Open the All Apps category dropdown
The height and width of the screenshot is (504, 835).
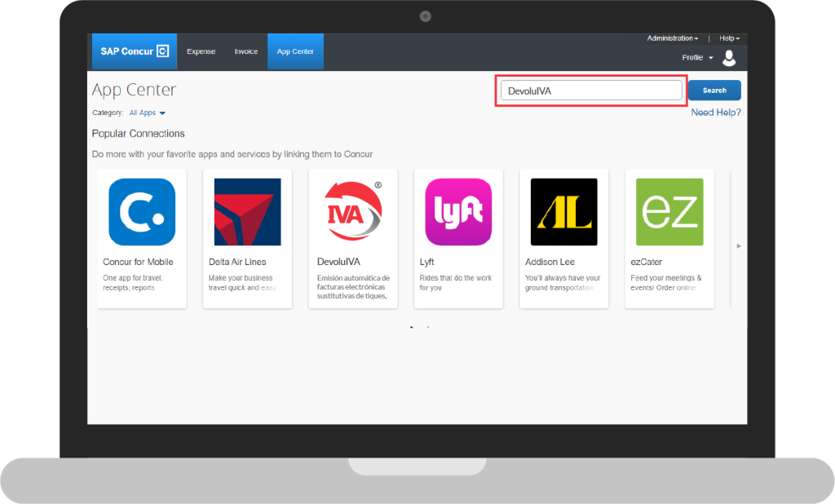click(x=147, y=113)
